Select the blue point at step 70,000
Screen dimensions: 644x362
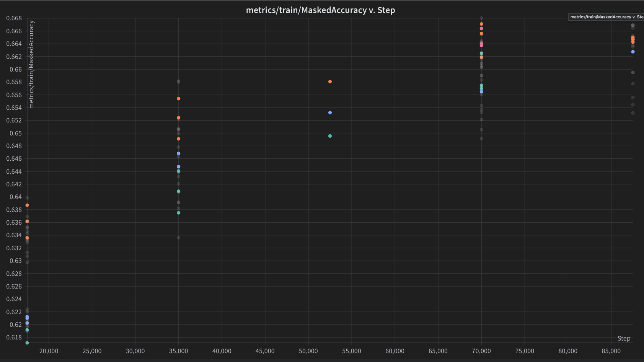[x=481, y=92]
